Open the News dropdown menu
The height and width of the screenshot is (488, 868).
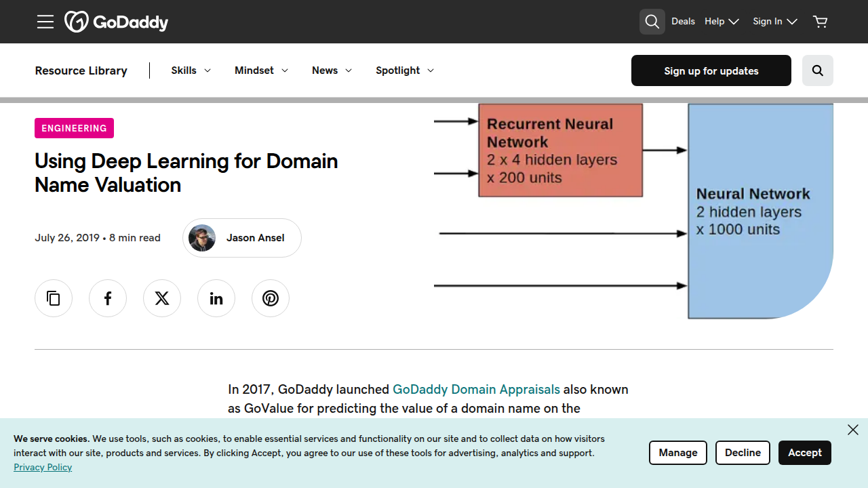coord(332,70)
